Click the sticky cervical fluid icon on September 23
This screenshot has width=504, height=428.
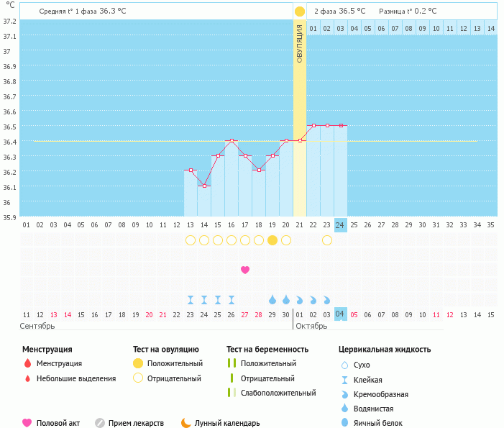[x=191, y=299]
